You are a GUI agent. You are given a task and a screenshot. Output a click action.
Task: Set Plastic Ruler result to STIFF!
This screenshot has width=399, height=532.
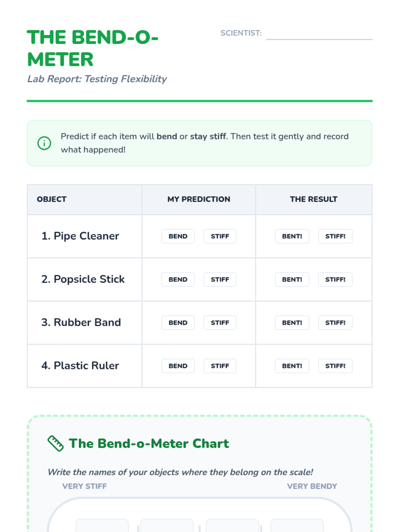(x=335, y=366)
